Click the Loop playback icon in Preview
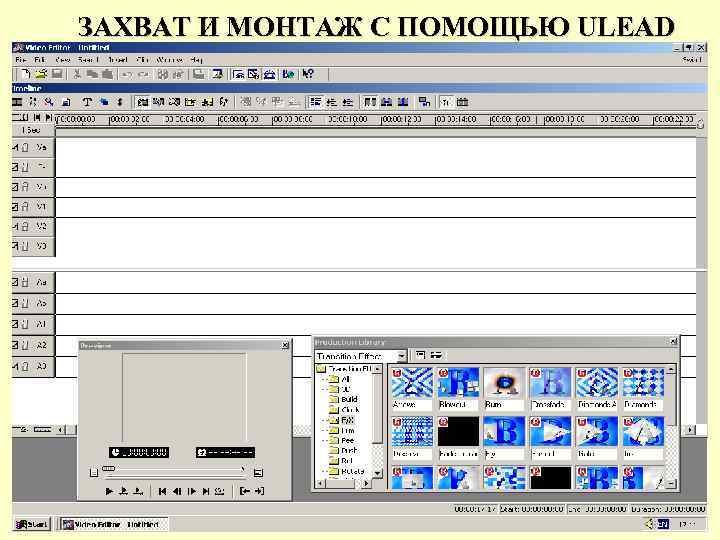 point(219,491)
